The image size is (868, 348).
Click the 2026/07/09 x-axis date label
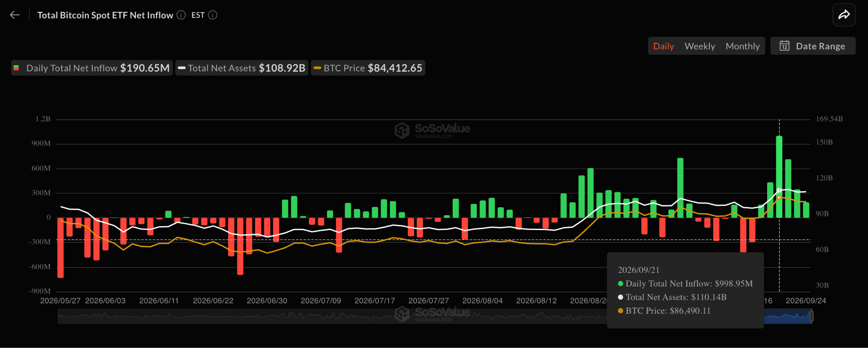pyautogui.click(x=321, y=300)
